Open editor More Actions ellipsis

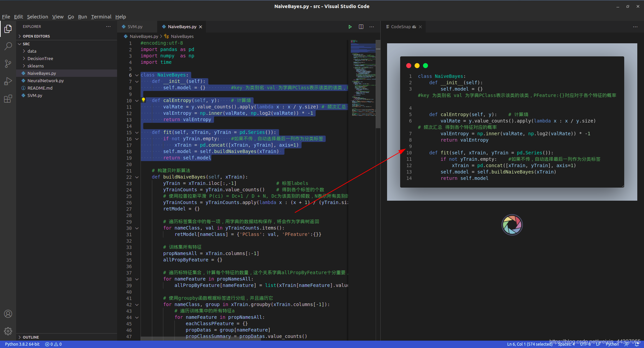click(372, 27)
